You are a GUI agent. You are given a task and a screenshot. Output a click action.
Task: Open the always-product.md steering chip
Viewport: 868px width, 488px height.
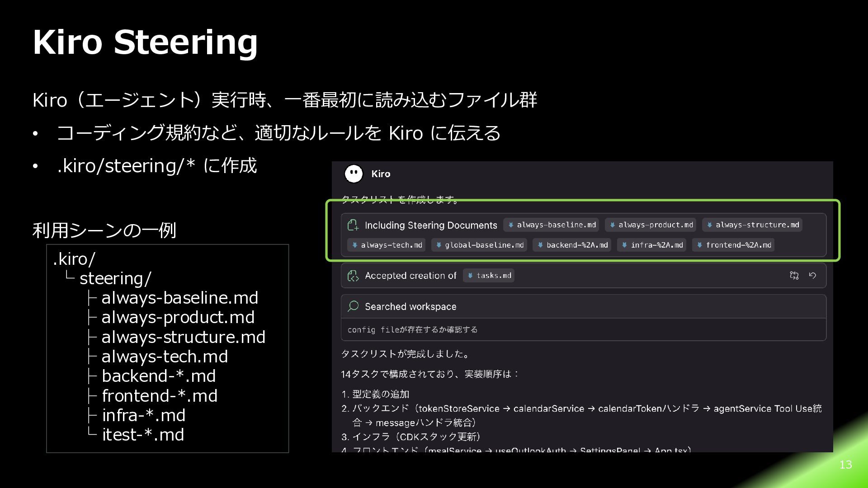(x=651, y=225)
